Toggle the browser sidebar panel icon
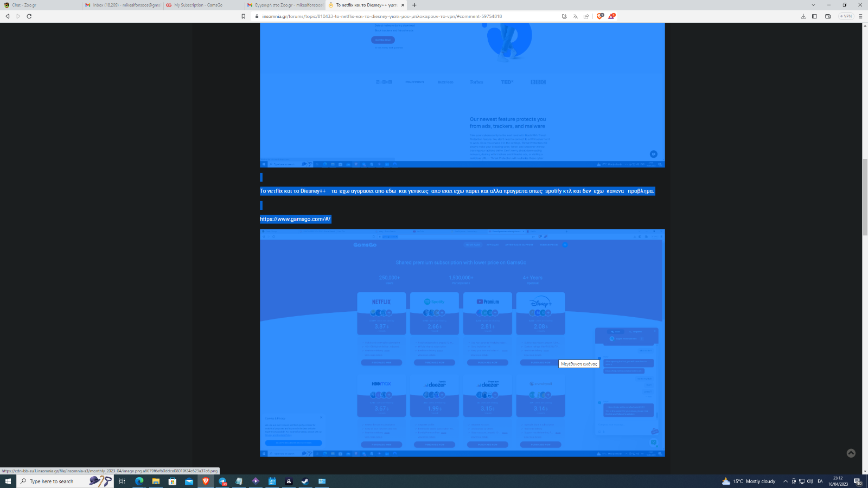868x488 pixels. pyautogui.click(x=814, y=16)
